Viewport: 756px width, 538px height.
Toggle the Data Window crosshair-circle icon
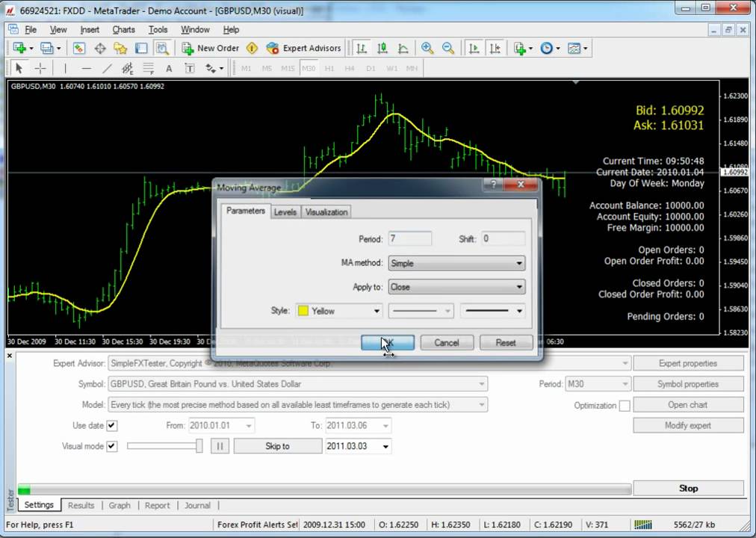(100, 49)
